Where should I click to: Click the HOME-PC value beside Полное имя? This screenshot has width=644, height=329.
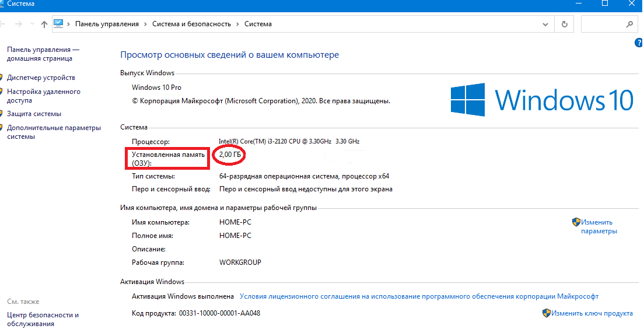[x=235, y=236]
